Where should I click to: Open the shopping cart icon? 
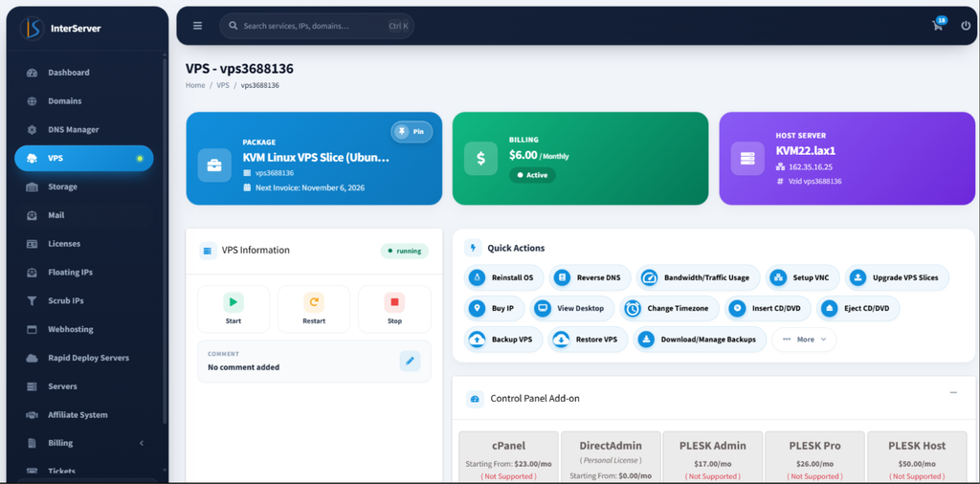[x=937, y=26]
